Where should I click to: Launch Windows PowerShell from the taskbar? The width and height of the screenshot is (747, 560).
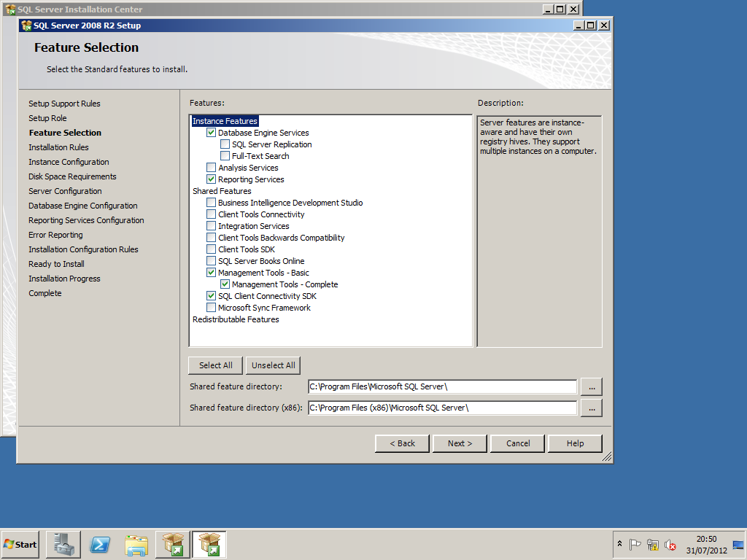point(100,544)
